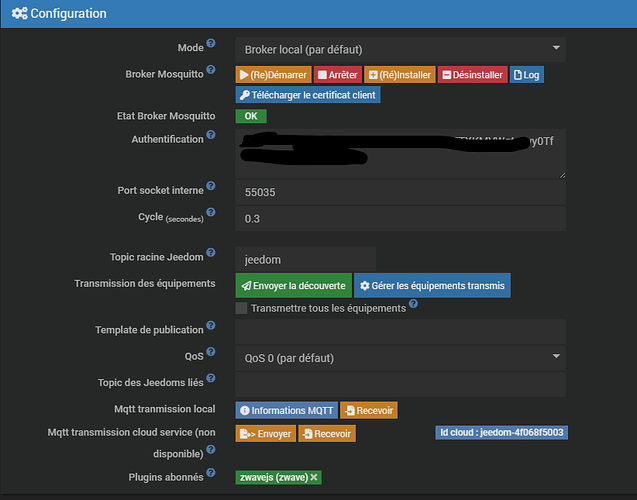Screen dimensions: 637x500
Task: Enable Transmettre tous les équipements checkbox
Action: click(x=241, y=309)
